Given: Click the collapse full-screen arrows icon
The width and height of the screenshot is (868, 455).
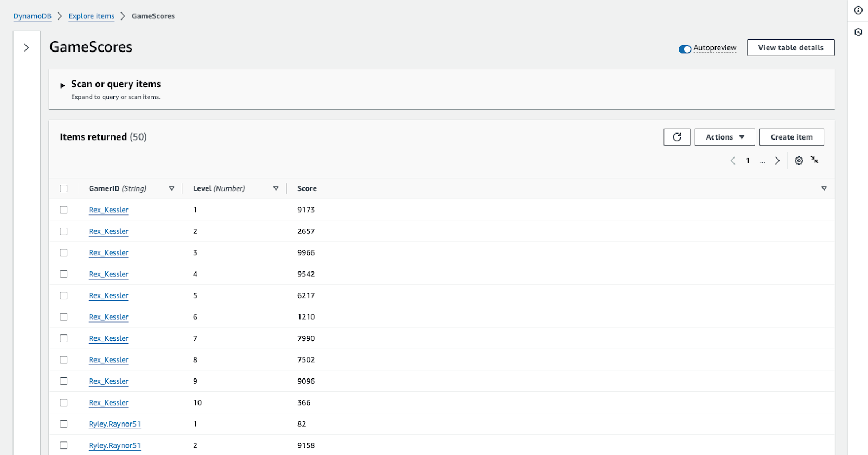Looking at the screenshot, I should click(x=814, y=160).
